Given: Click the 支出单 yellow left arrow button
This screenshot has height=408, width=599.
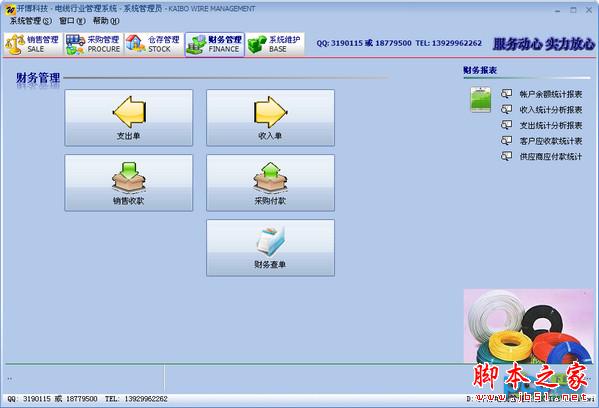Looking at the screenshot, I should click(129, 118).
